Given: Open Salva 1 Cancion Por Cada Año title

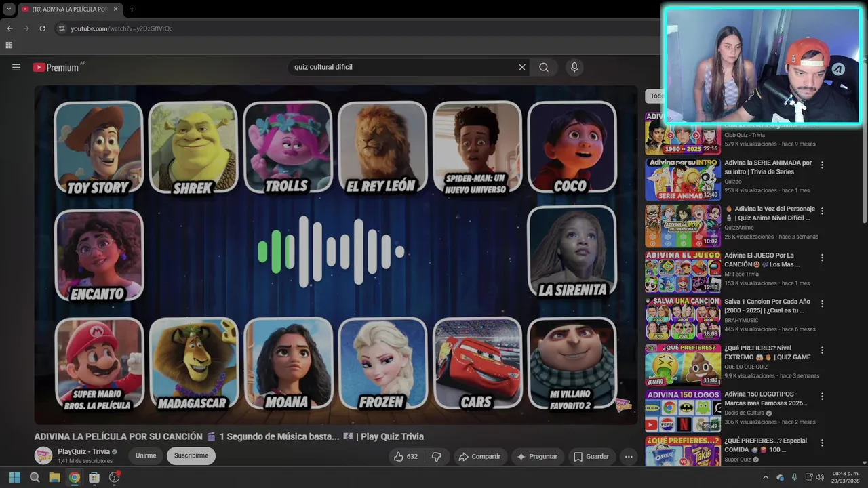Looking at the screenshot, I should click(x=767, y=306).
